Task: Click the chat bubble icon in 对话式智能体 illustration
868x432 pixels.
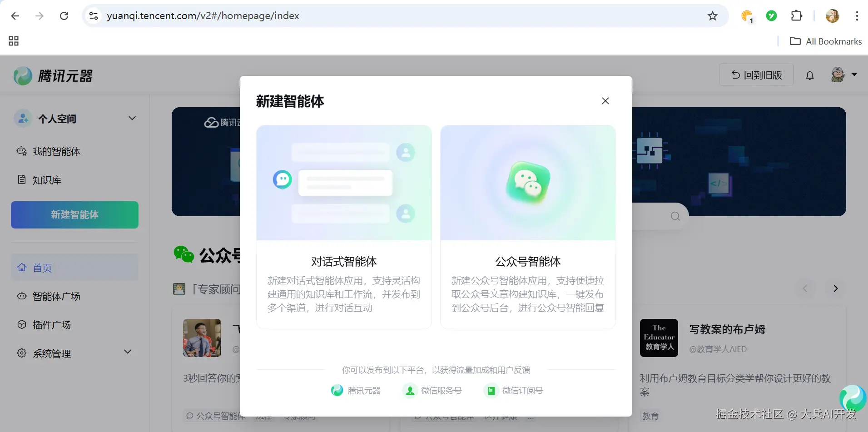Action: [x=282, y=179]
